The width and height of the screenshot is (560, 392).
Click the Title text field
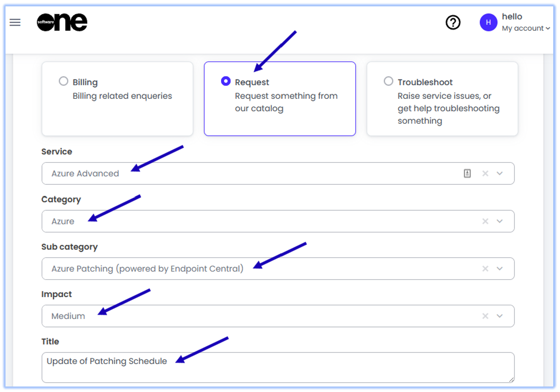pos(278,367)
